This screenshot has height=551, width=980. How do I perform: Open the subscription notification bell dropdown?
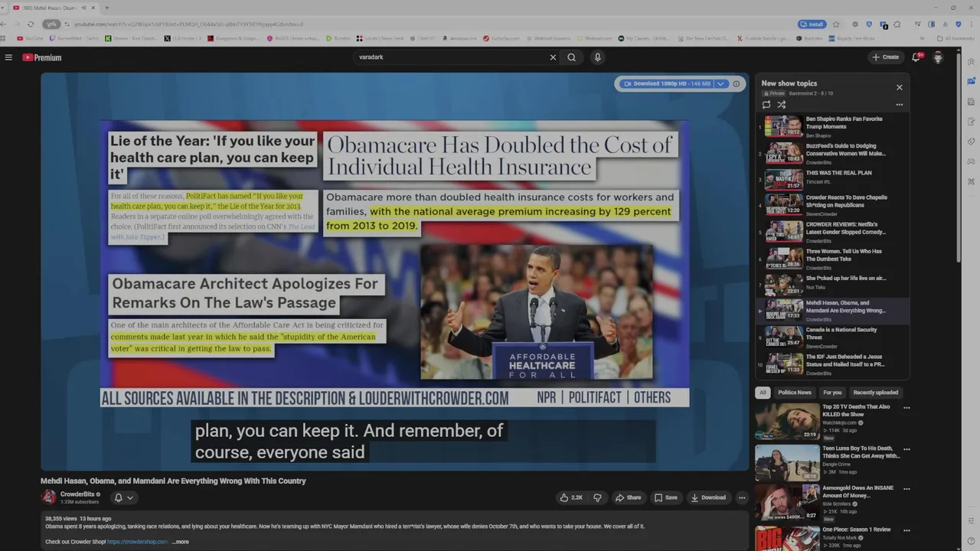(x=124, y=497)
